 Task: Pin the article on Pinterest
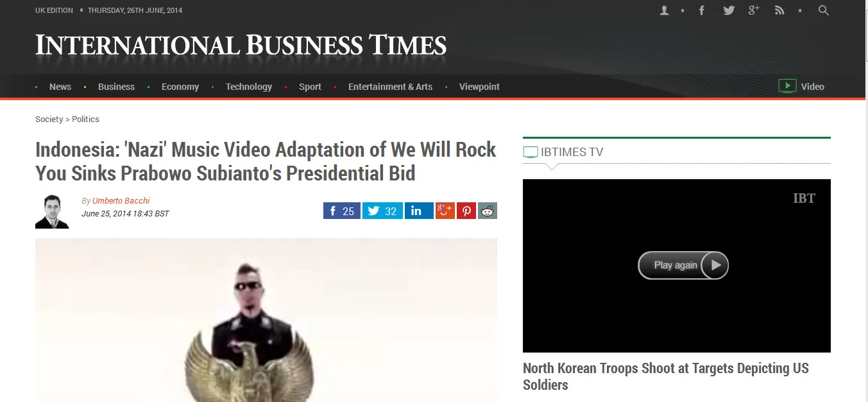coord(466,211)
